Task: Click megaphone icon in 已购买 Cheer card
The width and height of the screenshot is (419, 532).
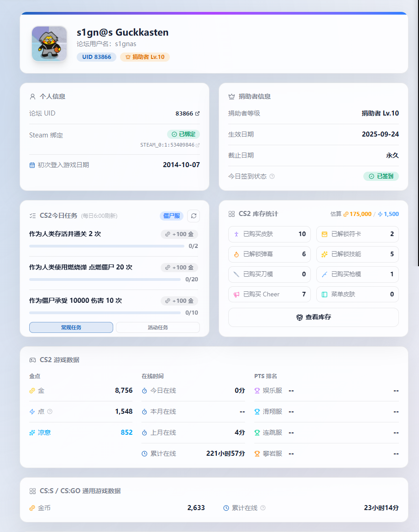Action: click(x=236, y=295)
